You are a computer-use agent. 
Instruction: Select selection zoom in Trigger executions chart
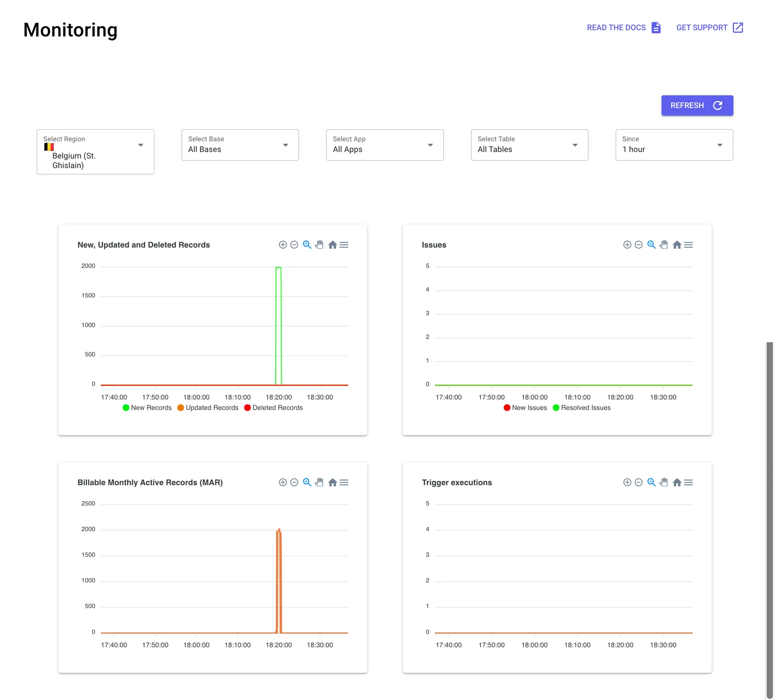[652, 482]
